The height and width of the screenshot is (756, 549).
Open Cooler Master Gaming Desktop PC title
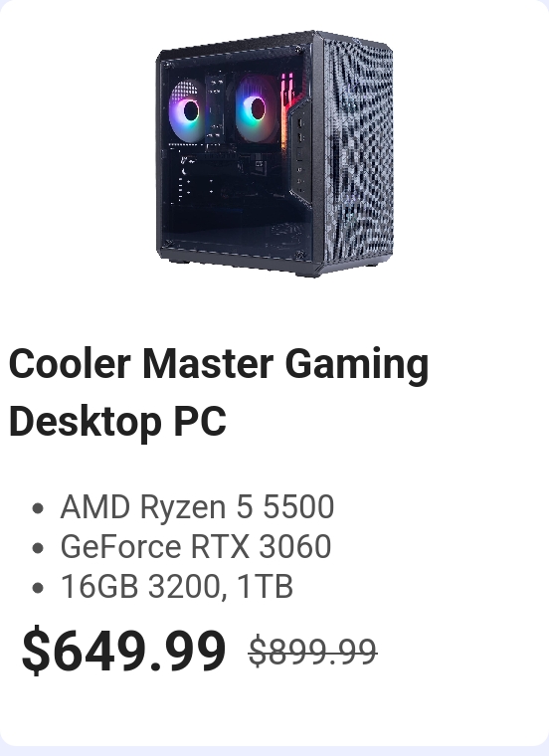[219, 392]
